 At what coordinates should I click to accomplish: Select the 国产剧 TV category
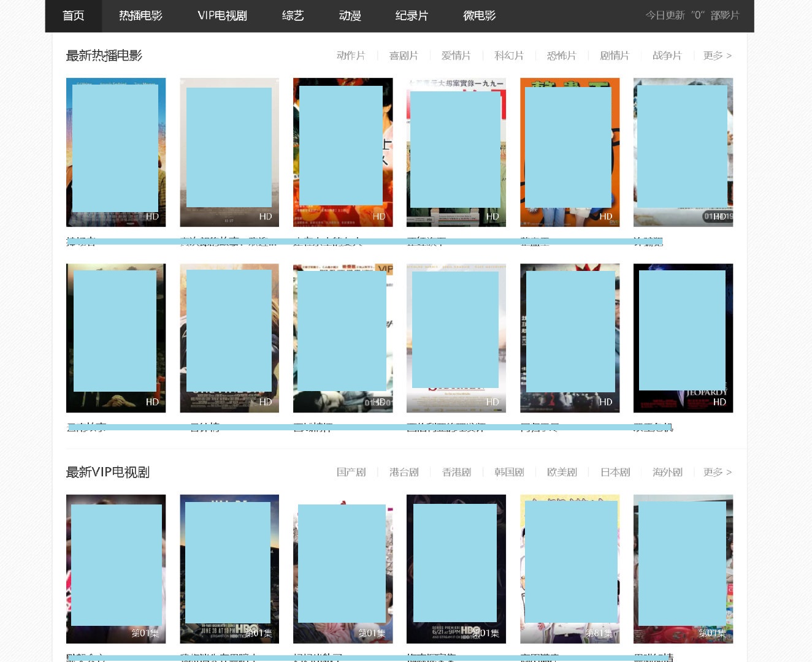[x=351, y=472]
